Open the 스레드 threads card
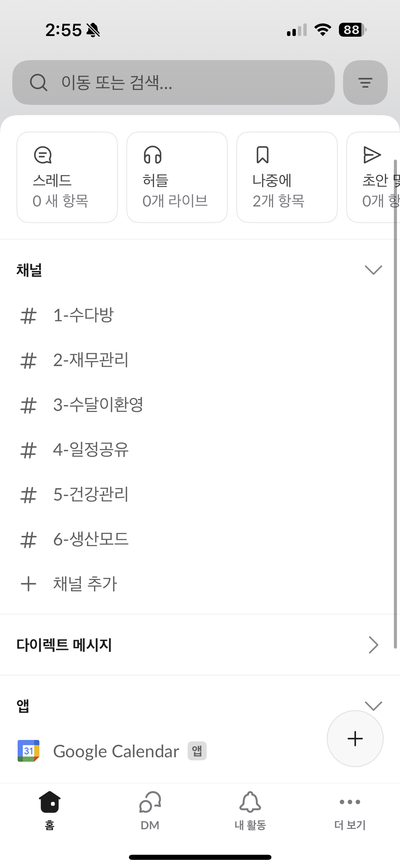400x868 pixels. tap(67, 177)
